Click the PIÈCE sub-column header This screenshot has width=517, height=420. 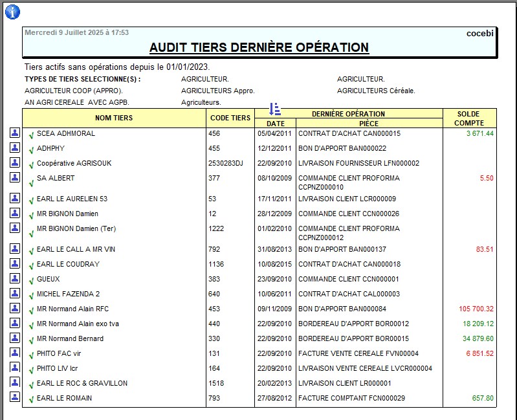(x=369, y=123)
